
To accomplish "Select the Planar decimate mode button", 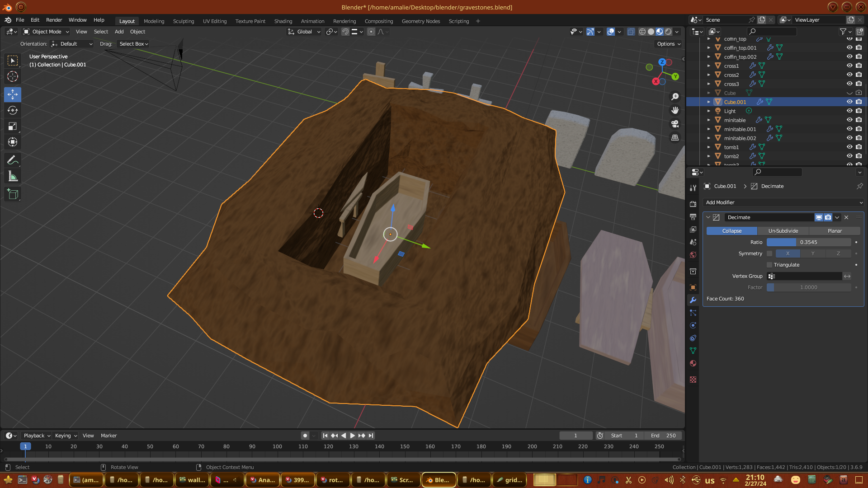I will point(835,231).
